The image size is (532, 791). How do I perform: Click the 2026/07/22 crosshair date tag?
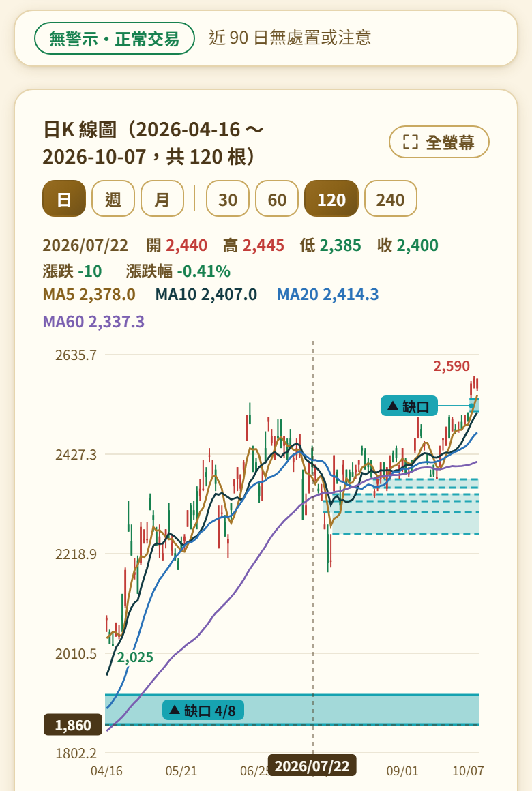coord(312,766)
